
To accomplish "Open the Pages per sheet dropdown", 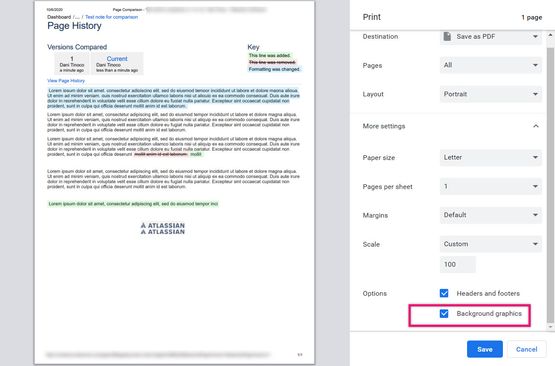I will tap(491, 187).
